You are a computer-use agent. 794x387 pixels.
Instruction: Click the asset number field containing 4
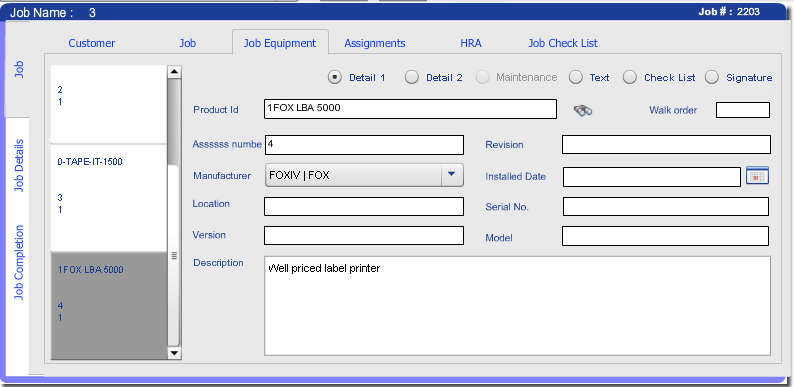(364, 145)
